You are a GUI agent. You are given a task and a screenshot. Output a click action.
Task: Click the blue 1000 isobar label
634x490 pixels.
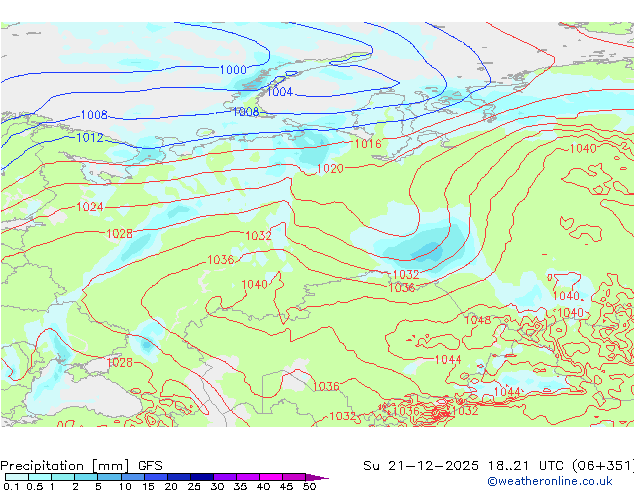point(233,70)
